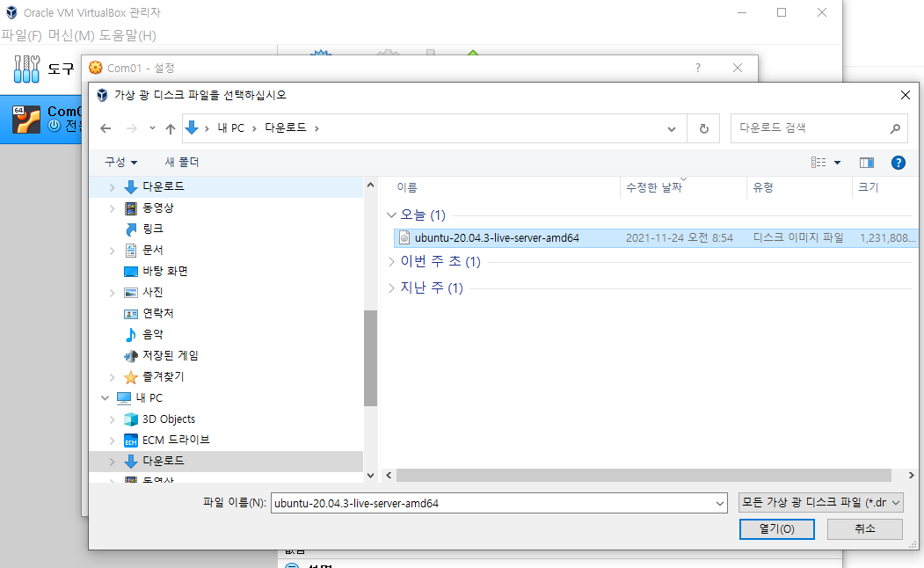The image size is (924, 568).
Task: Select 음악 folder in tree
Action: [x=153, y=335]
